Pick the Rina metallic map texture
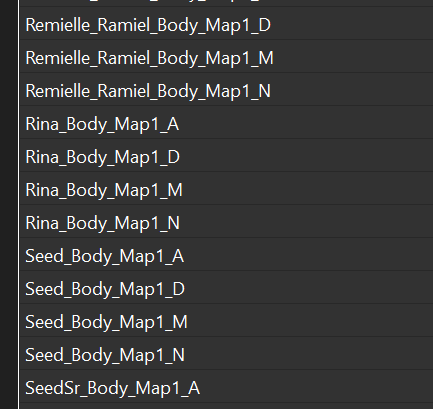The height and width of the screenshot is (409, 433). tap(227, 188)
